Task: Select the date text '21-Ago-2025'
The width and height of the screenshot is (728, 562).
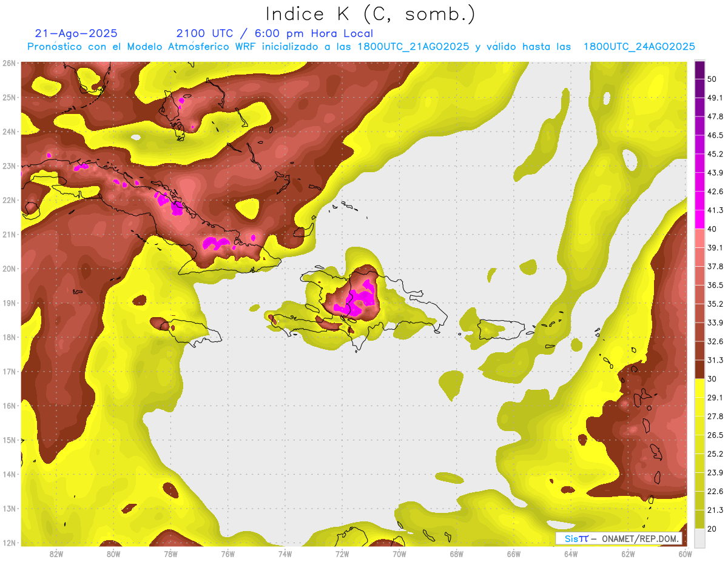Action: (x=76, y=33)
